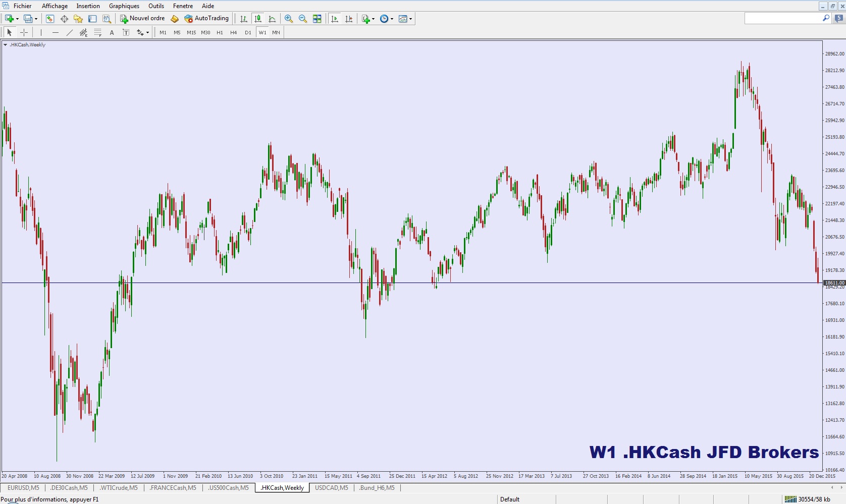Draw a trendline with the diagonal line tool
Viewport: 846px width, 504px height.
click(x=69, y=32)
